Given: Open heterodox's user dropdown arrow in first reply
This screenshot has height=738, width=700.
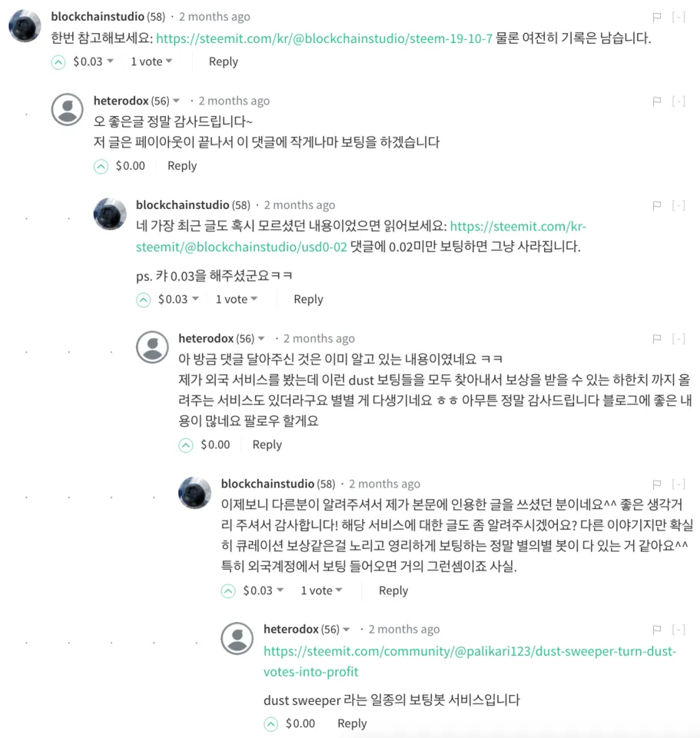Looking at the screenshot, I should point(177,101).
